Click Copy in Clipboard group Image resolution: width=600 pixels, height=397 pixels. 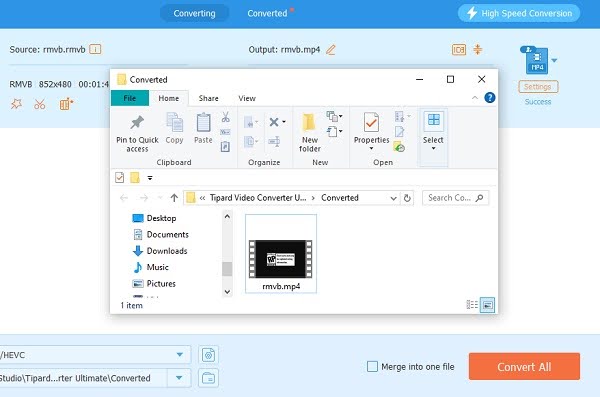point(174,129)
